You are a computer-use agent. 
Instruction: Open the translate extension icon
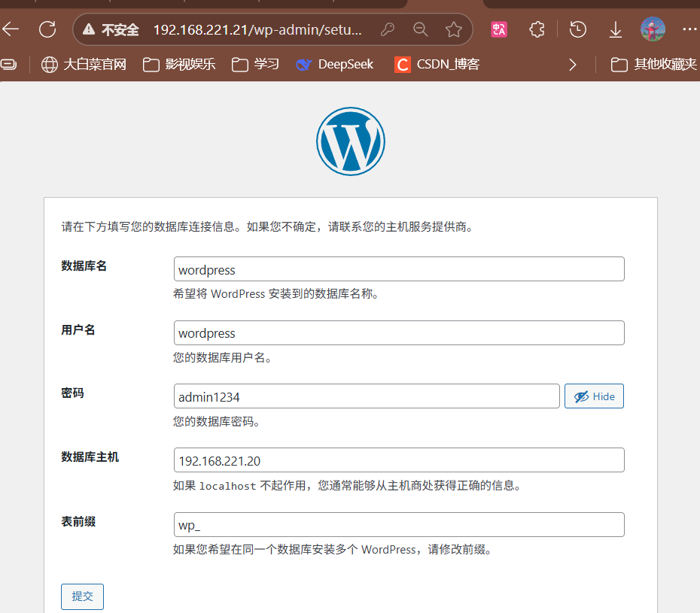point(499,30)
